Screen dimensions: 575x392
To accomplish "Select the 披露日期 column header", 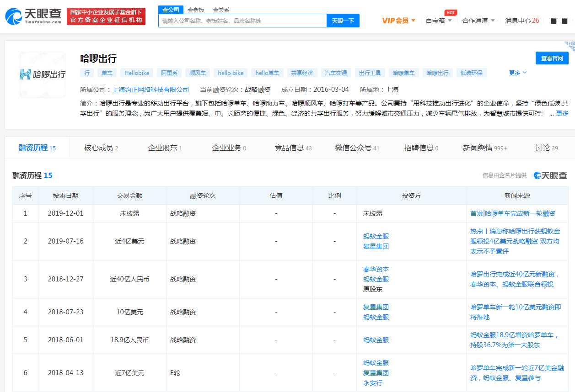I will [x=65, y=196].
